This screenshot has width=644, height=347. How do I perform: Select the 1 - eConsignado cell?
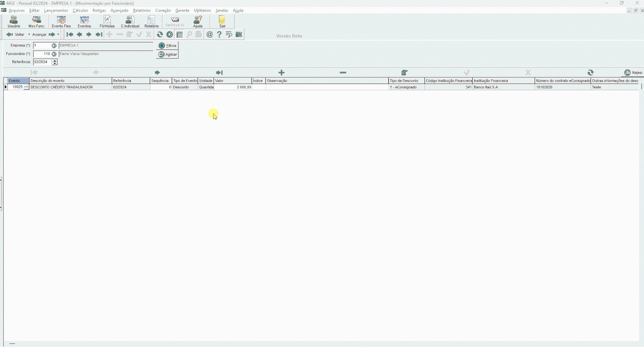point(407,87)
